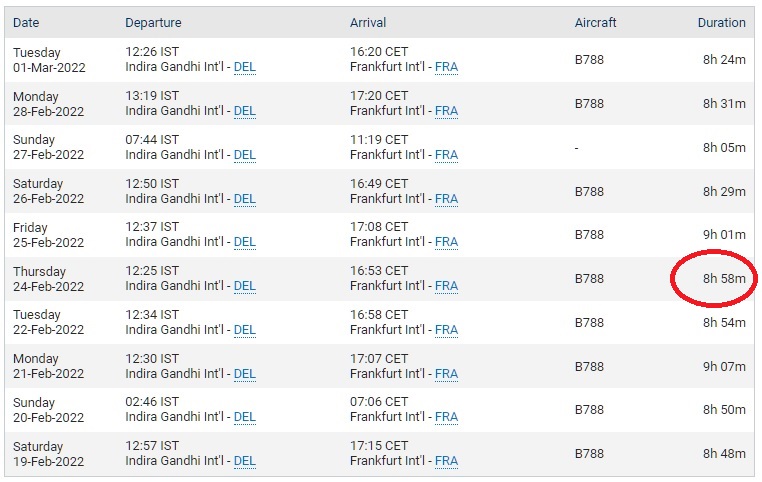Click the FRA link on Tuesday 22-Feb-2022

point(446,330)
